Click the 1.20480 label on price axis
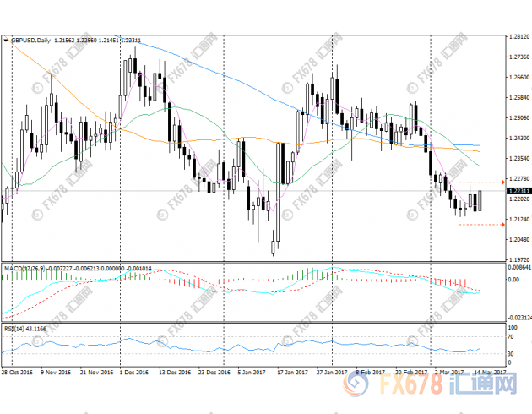The width and height of the screenshot is (532, 414). [x=519, y=239]
